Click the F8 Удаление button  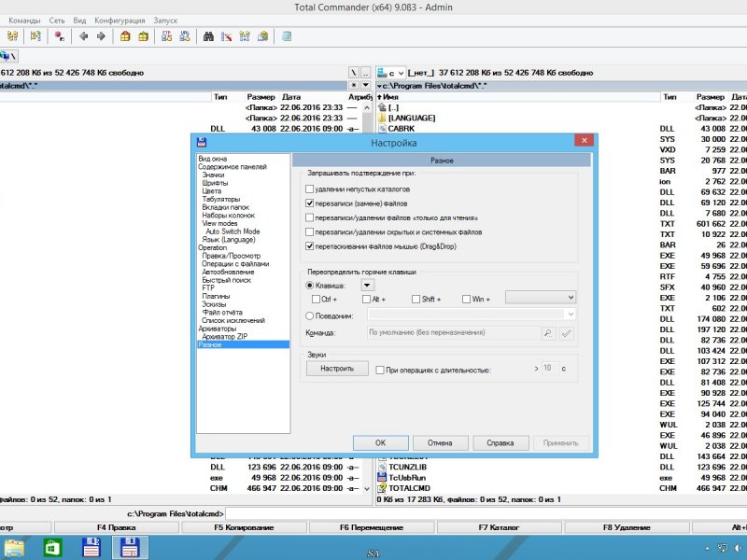(x=627, y=527)
